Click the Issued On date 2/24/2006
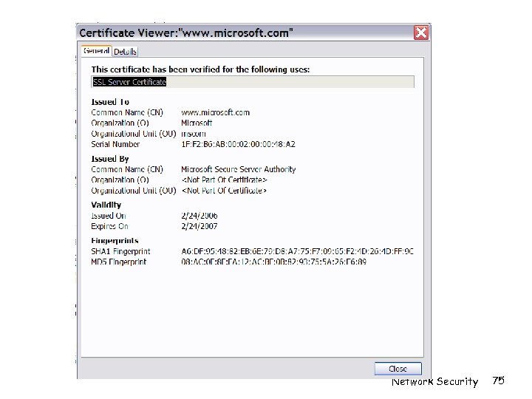Image resolution: width=532 pixels, height=399 pixels. [x=199, y=216]
